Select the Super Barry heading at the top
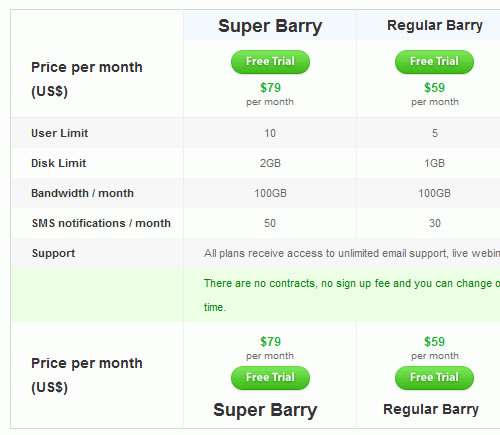Screen dimensions: 500x435 pos(270,26)
